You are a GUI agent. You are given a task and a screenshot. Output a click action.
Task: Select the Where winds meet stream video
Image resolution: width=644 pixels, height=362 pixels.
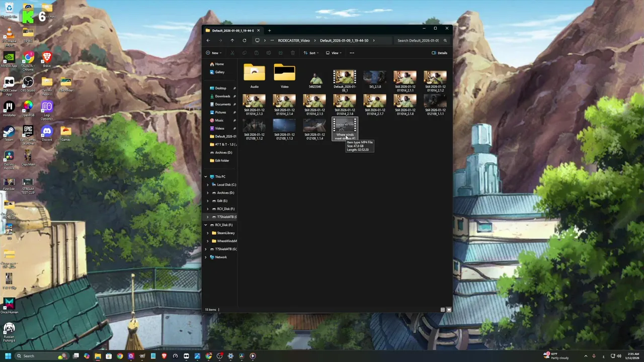click(x=345, y=129)
